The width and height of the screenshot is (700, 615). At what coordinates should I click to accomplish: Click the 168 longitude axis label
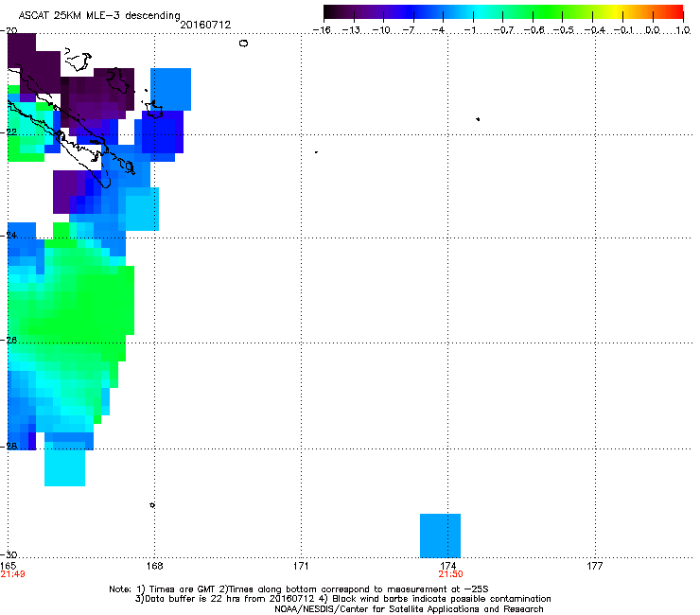click(x=155, y=566)
